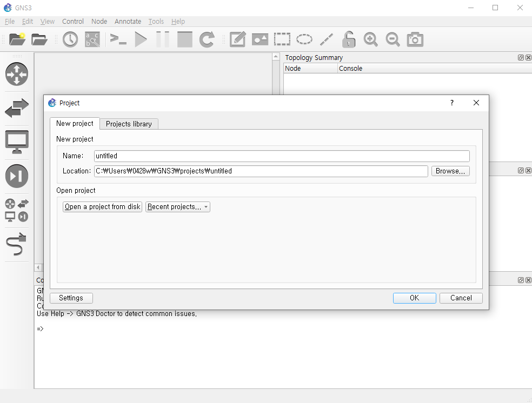Browse switches in device sidebar
The height and width of the screenshot is (403, 532).
click(x=17, y=108)
